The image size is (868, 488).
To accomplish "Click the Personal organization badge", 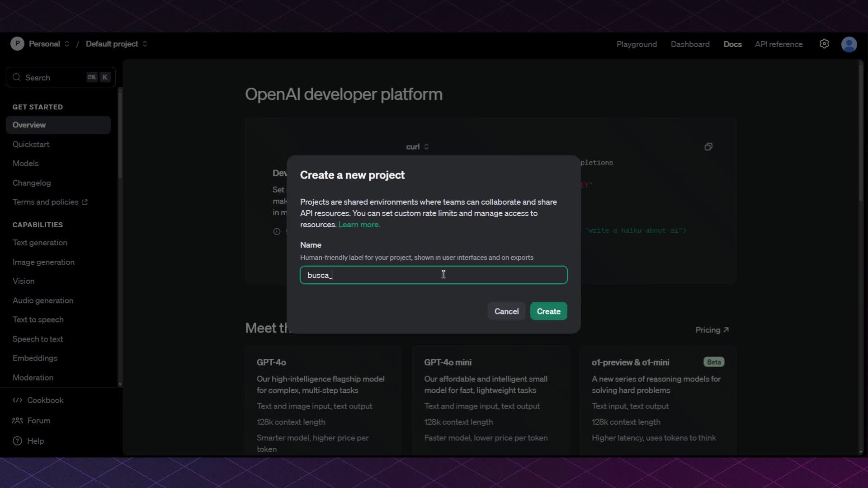I will 17,43.
